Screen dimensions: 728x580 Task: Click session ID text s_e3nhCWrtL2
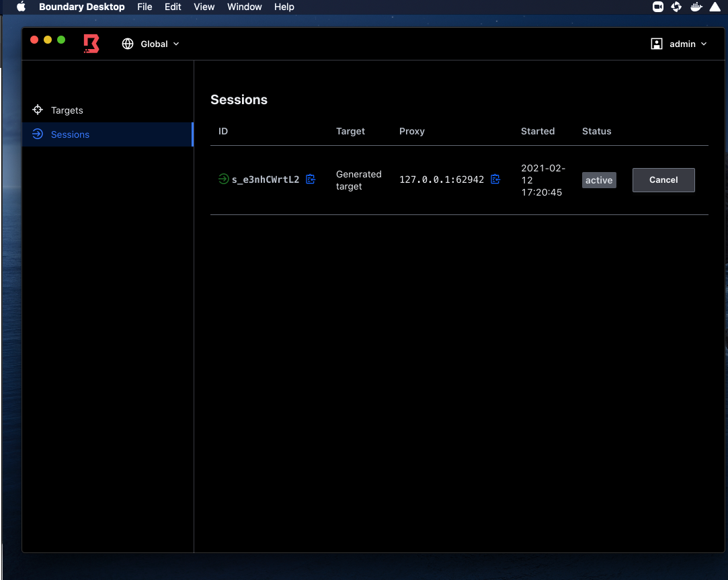(266, 179)
